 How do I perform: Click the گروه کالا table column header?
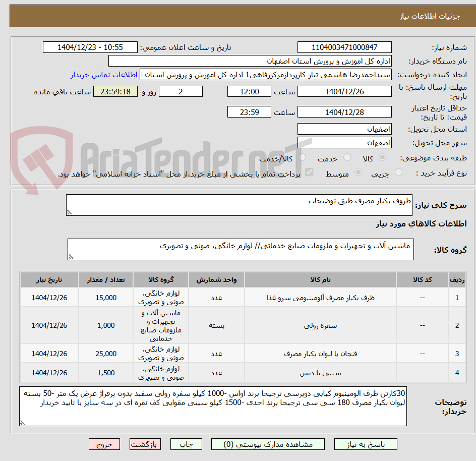161,280
